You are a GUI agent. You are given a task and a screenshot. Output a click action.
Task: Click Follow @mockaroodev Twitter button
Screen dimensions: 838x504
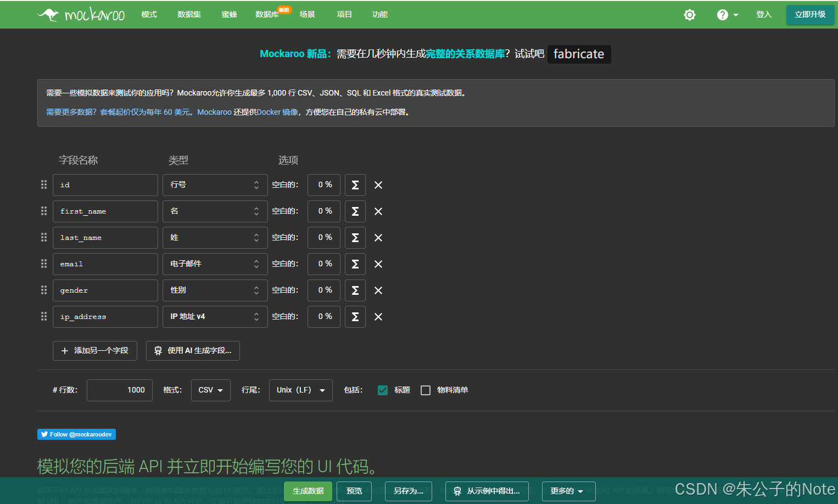(x=76, y=434)
